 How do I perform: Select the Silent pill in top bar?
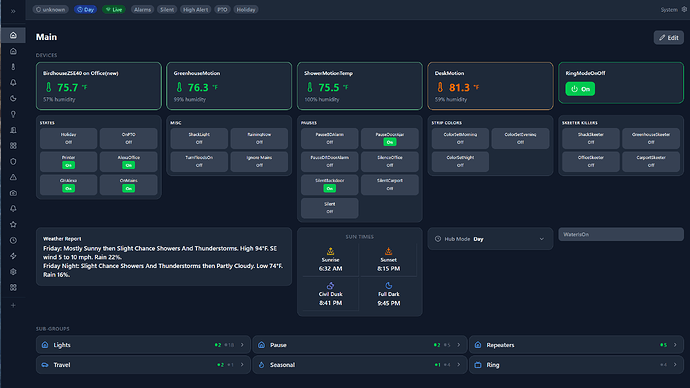[167, 9]
